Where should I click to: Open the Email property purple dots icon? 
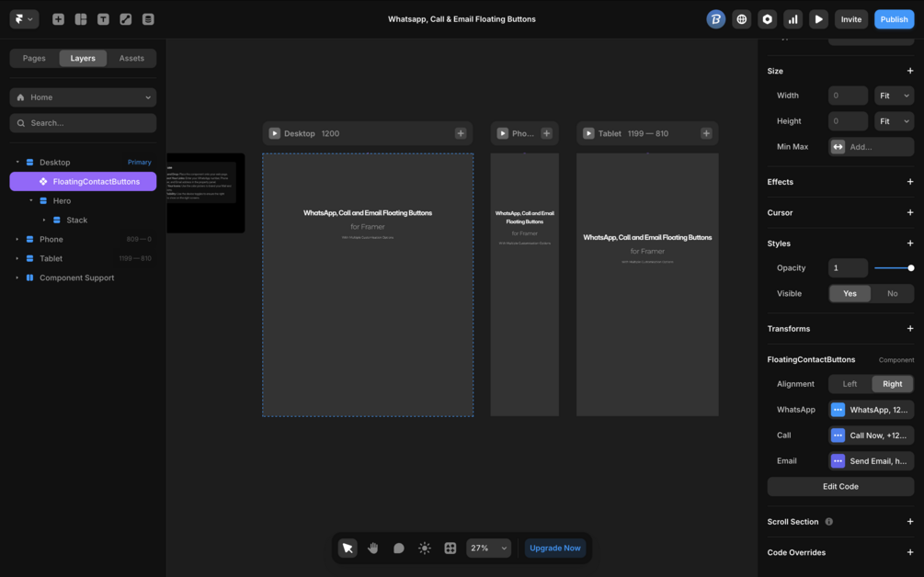tap(838, 461)
